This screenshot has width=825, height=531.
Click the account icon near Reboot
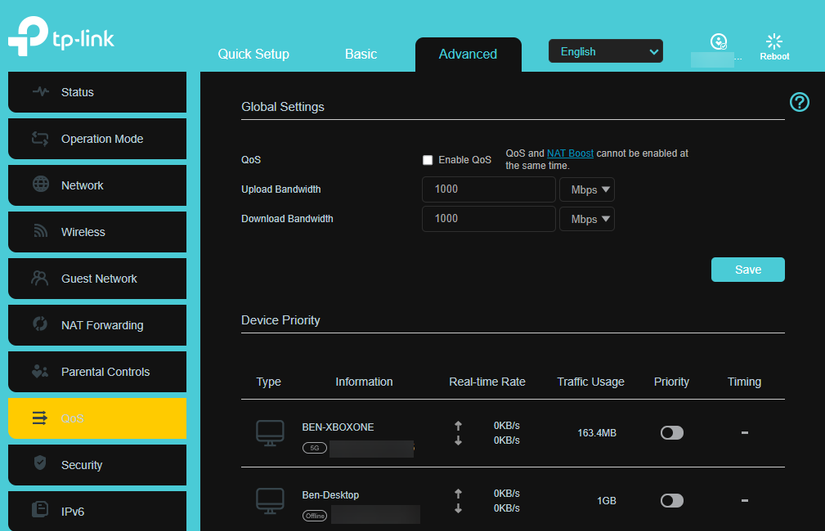[718, 42]
